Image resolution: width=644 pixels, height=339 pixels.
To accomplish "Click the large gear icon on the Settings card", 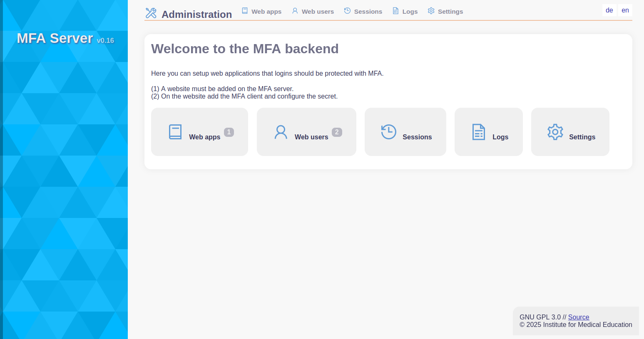I will tap(555, 132).
